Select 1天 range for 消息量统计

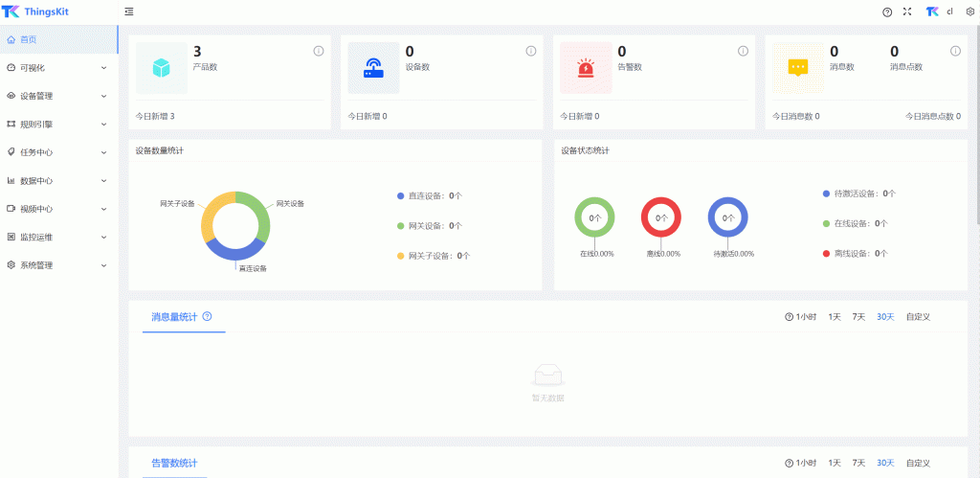click(835, 317)
